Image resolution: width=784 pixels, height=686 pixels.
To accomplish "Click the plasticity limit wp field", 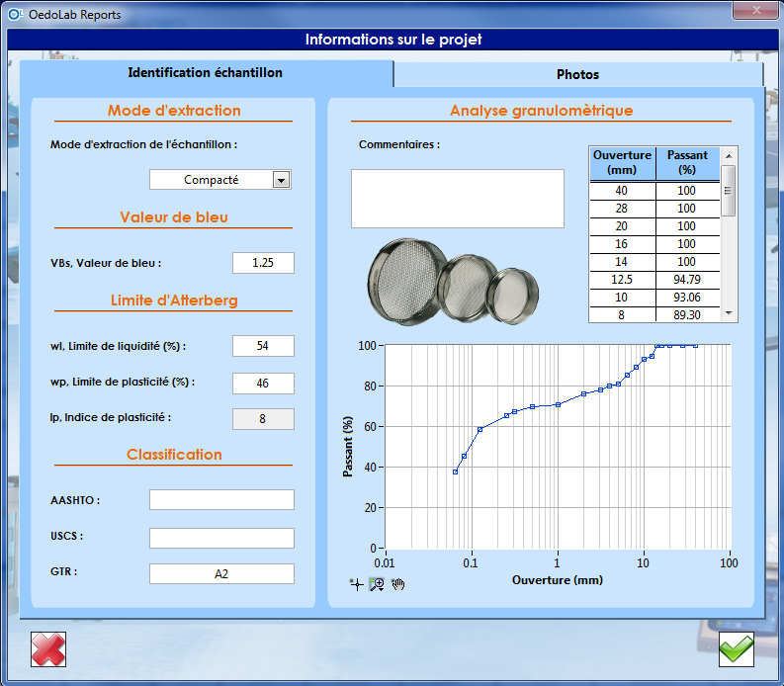I will tap(263, 383).
